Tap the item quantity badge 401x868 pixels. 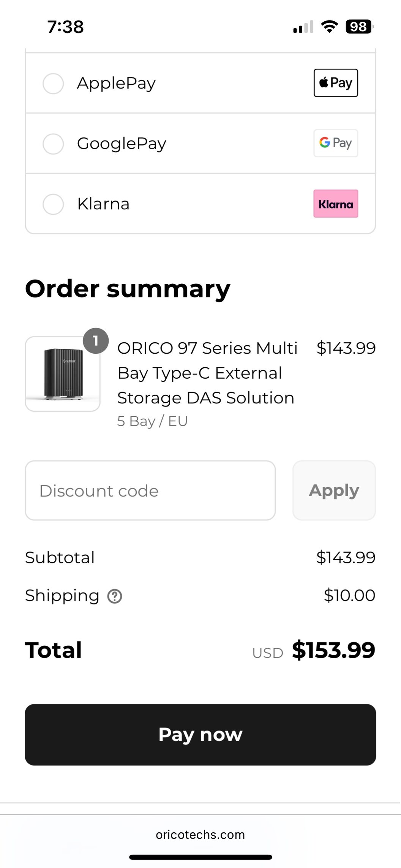[96, 341]
